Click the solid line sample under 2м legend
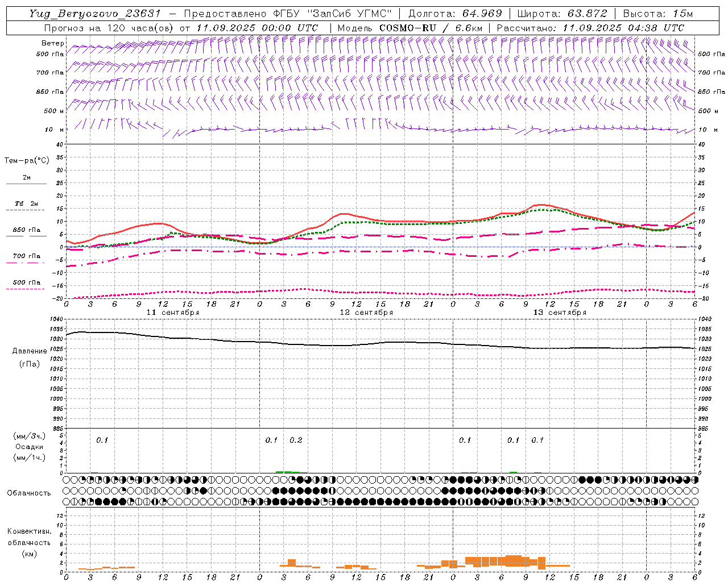 point(26,184)
